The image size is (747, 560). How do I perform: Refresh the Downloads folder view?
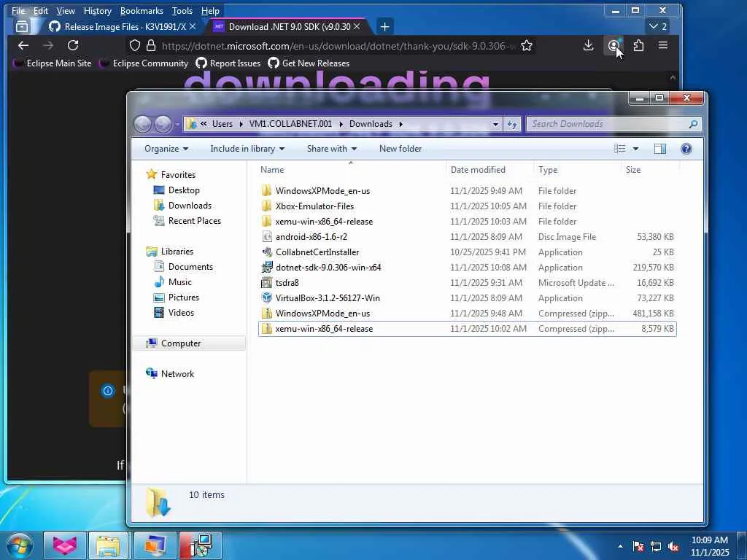point(513,124)
